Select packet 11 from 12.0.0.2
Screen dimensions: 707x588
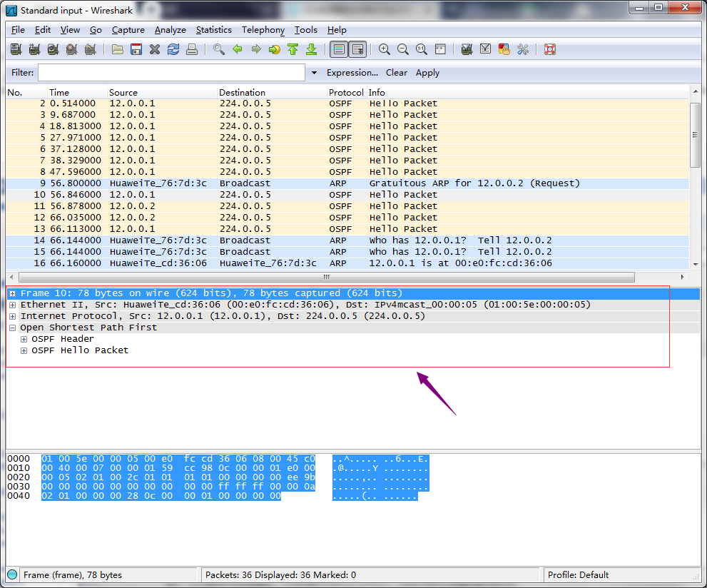347,206
